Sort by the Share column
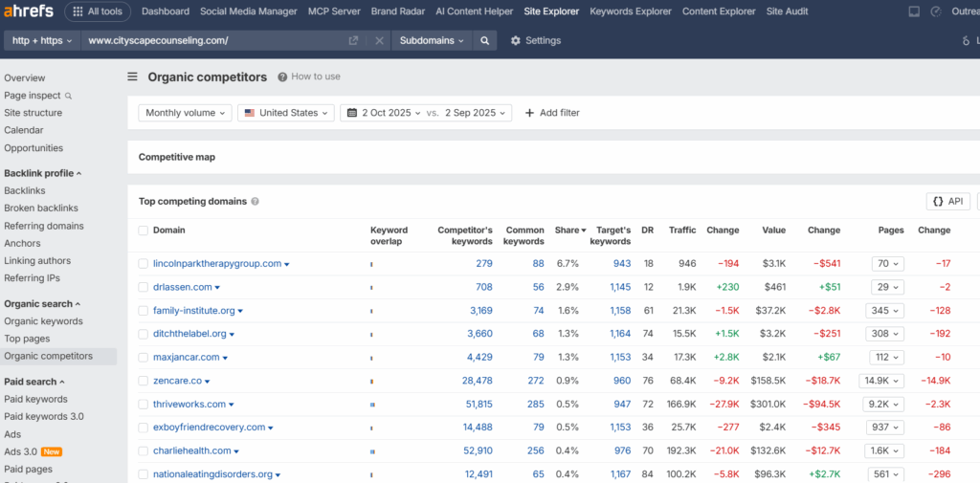980x483 pixels. 570,230
